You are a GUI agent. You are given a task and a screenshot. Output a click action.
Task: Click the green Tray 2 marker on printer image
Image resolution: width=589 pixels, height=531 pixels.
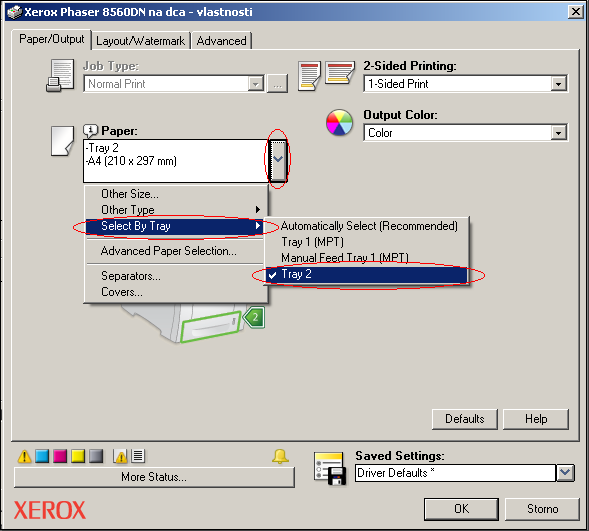click(254, 318)
